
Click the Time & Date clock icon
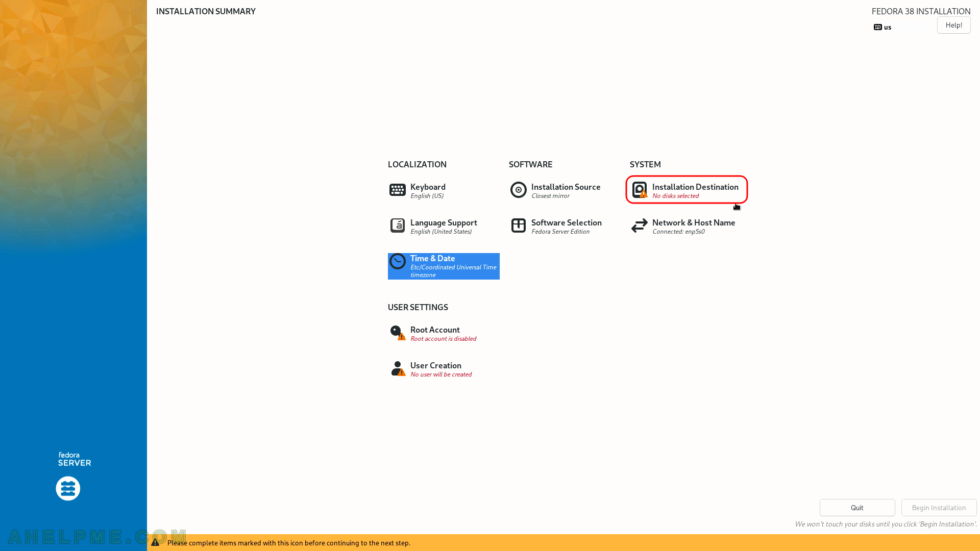tap(397, 261)
